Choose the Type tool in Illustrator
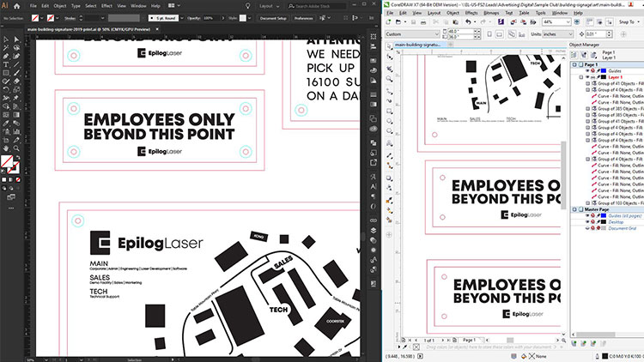 [x=6, y=64]
